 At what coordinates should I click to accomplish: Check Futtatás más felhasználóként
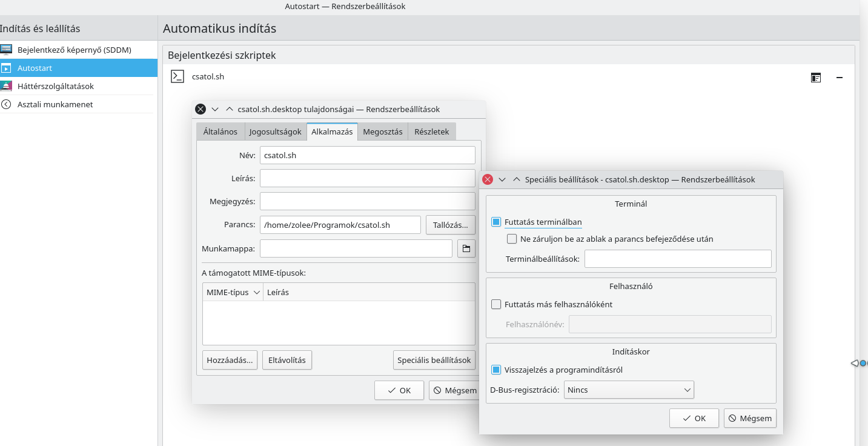[497, 304]
